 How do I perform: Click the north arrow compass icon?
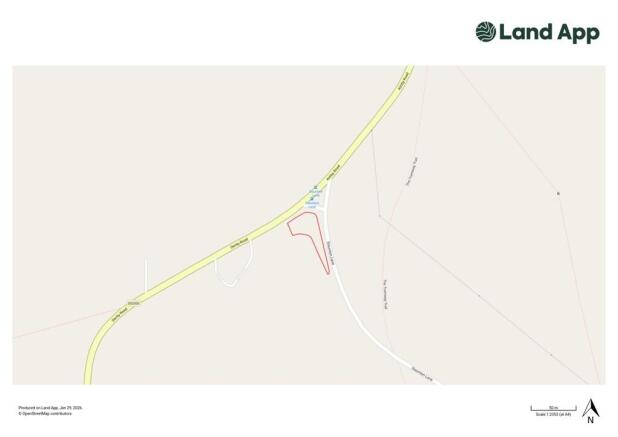(x=590, y=408)
